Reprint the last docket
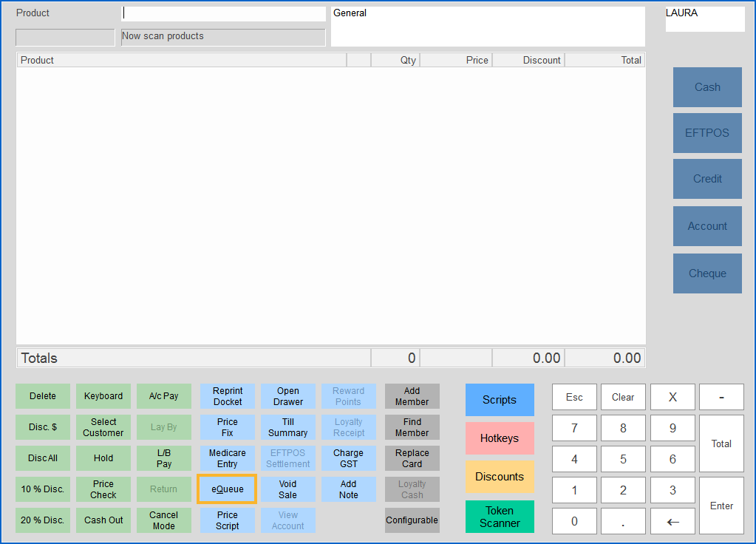Screen dimensions: 756x544 pyautogui.click(x=227, y=396)
